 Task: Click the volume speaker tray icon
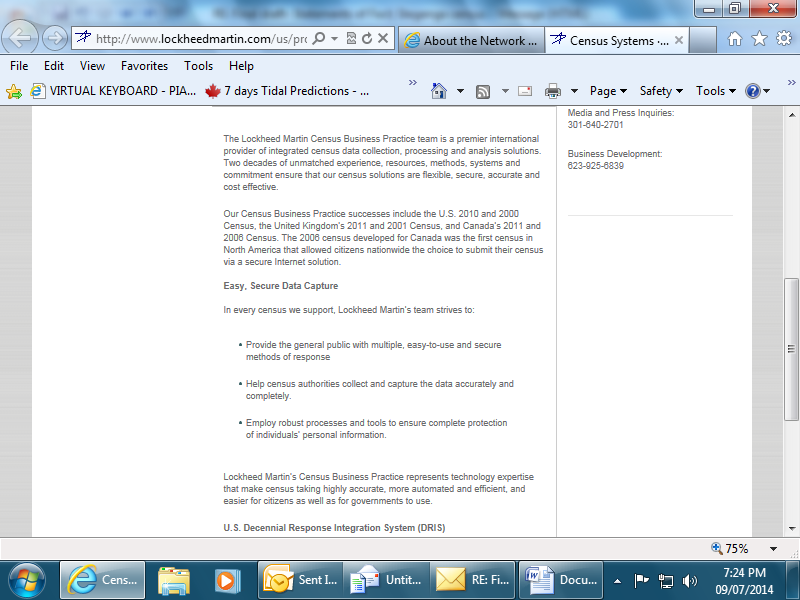click(x=690, y=580)
